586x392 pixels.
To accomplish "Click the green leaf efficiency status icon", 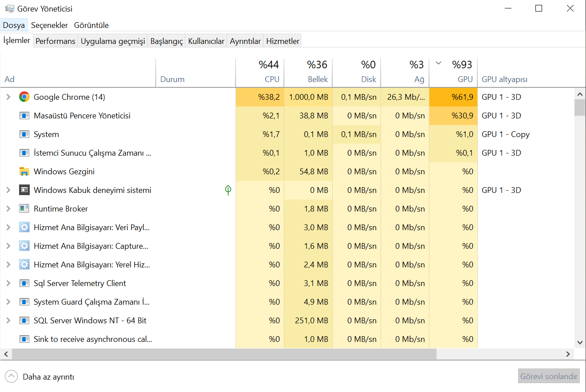I will click(x=228, y=190).
